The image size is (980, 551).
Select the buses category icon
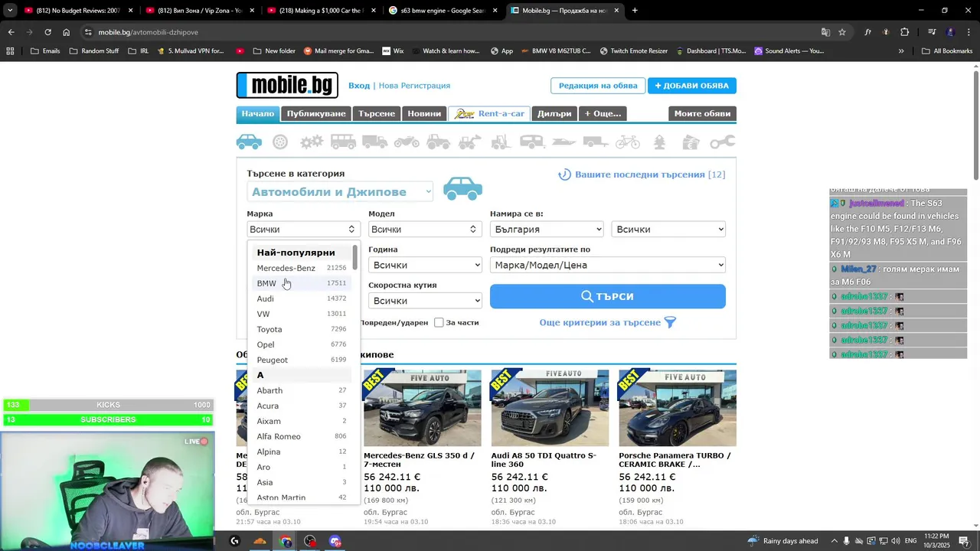point(343,142)
